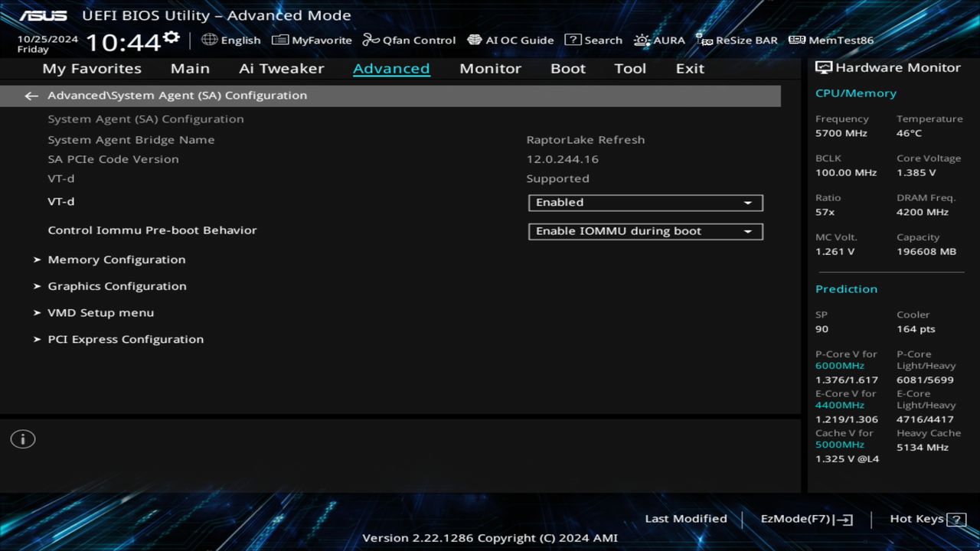Open the Qfan Control utility
Viewport: 980px width, 551px height.
[408, 40]
